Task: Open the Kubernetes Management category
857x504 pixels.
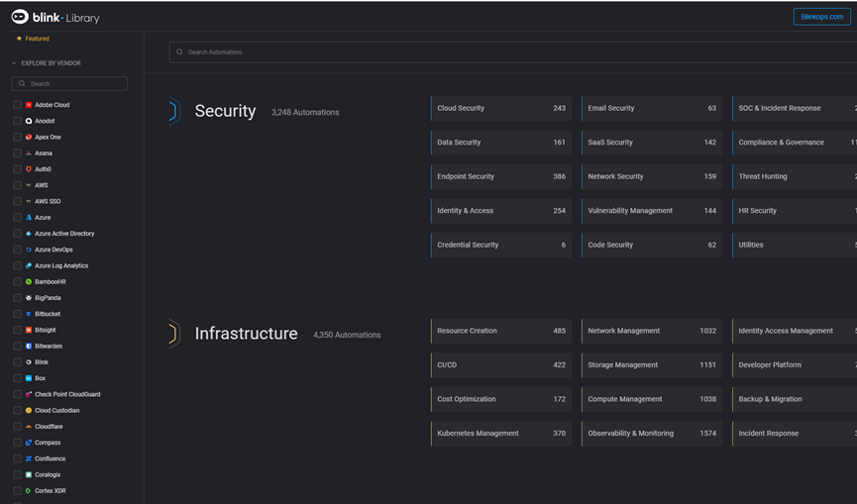Action: [501, 434]
